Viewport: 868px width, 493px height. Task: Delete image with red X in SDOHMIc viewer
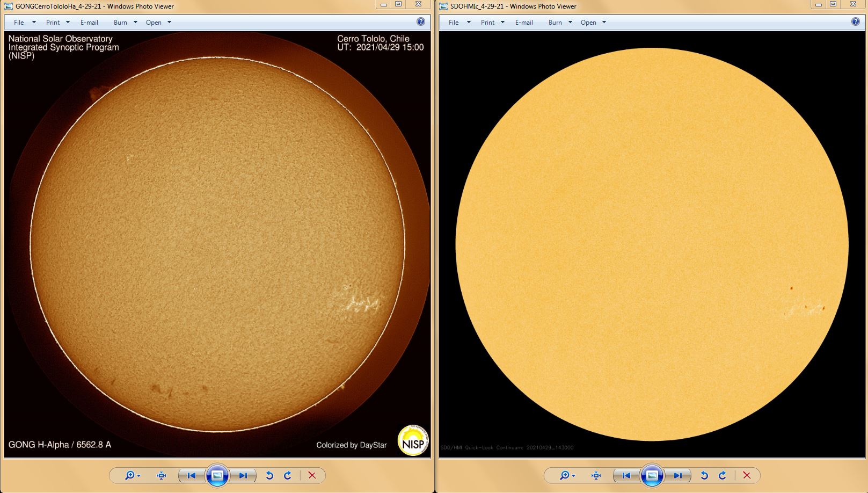(747, 475)
